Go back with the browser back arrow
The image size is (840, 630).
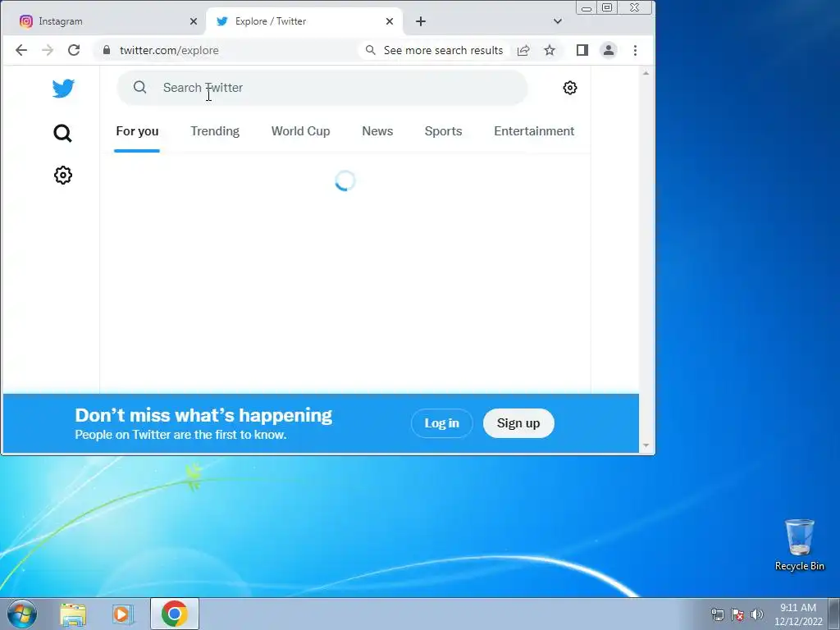coord(21,50)
